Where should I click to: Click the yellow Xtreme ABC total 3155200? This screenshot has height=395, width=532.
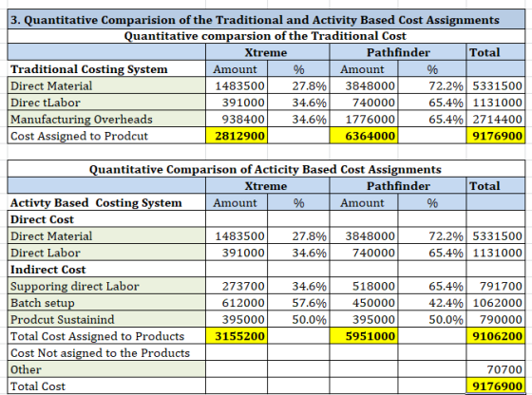[237, 336]
